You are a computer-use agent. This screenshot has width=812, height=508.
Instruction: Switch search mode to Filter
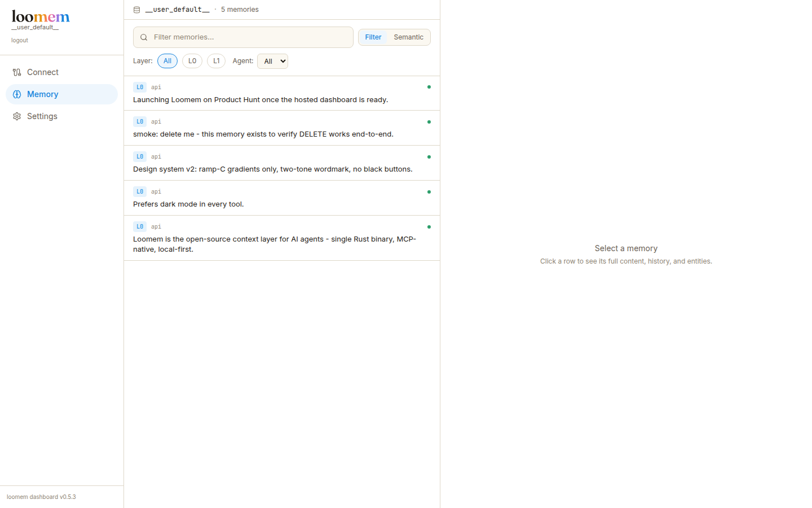tap(373, 37)
